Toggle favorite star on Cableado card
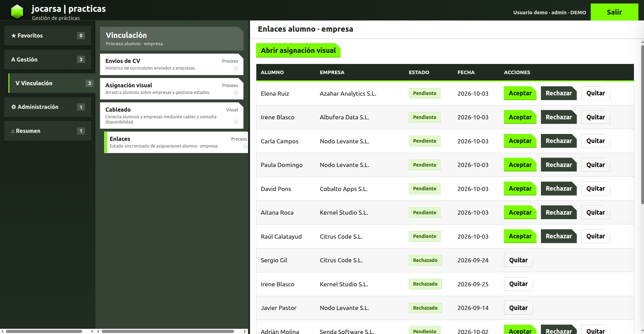The height and width of the screenshot is (334, 644). pyautogui.click(x=236, y=122)
